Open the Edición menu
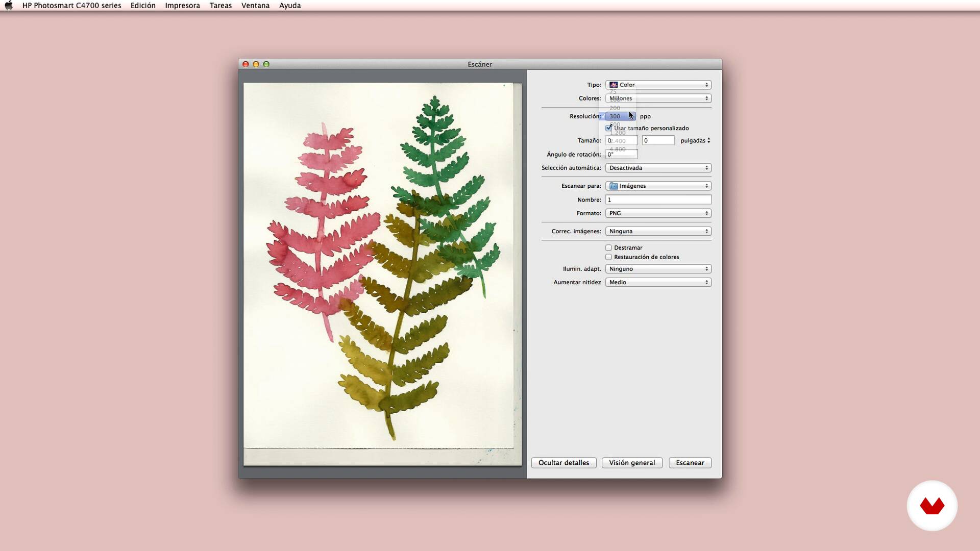 pyautogui.click(x=143, y=6)
